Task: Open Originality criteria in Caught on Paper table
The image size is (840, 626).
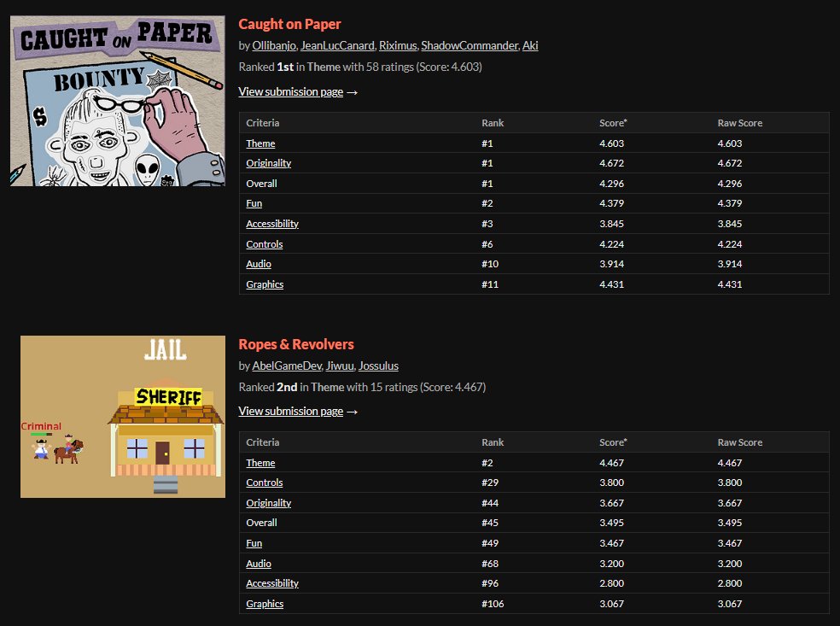Action: [x=268, y=163]
